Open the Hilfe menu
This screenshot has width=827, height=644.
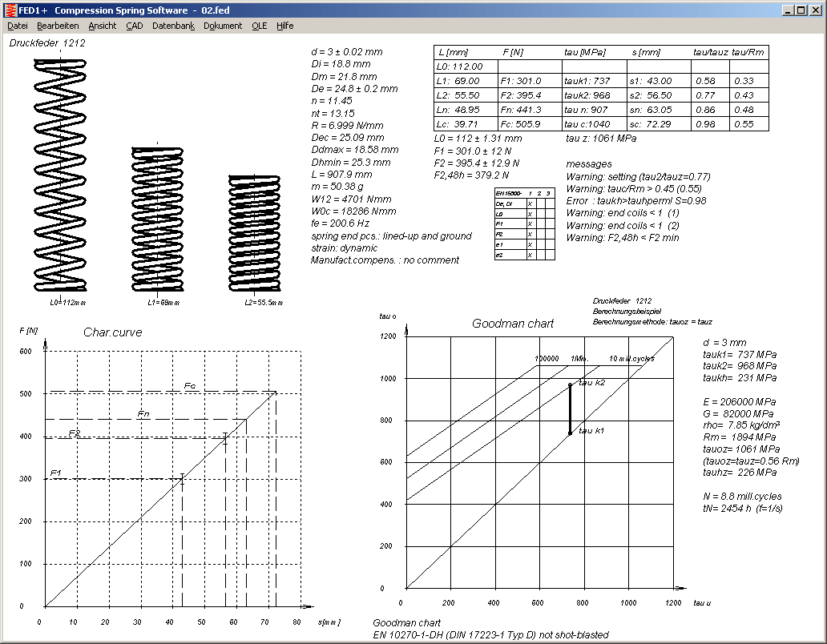[285, 26]
